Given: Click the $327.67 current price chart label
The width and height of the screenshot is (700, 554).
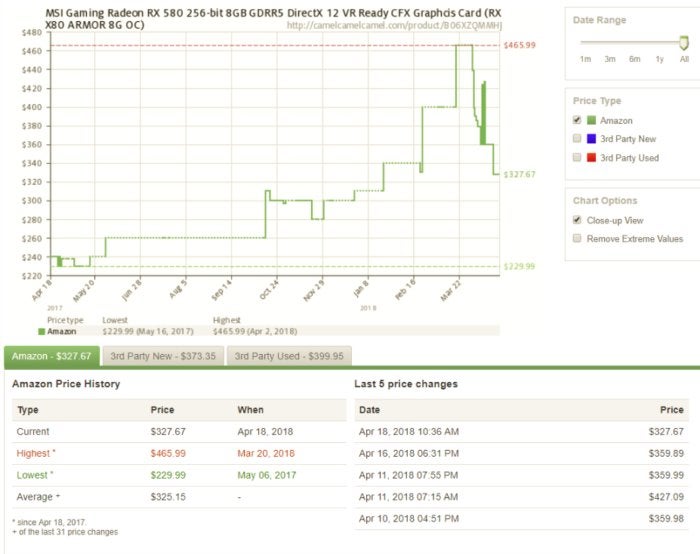Looking at the screenshot, I should click(519, 174).
